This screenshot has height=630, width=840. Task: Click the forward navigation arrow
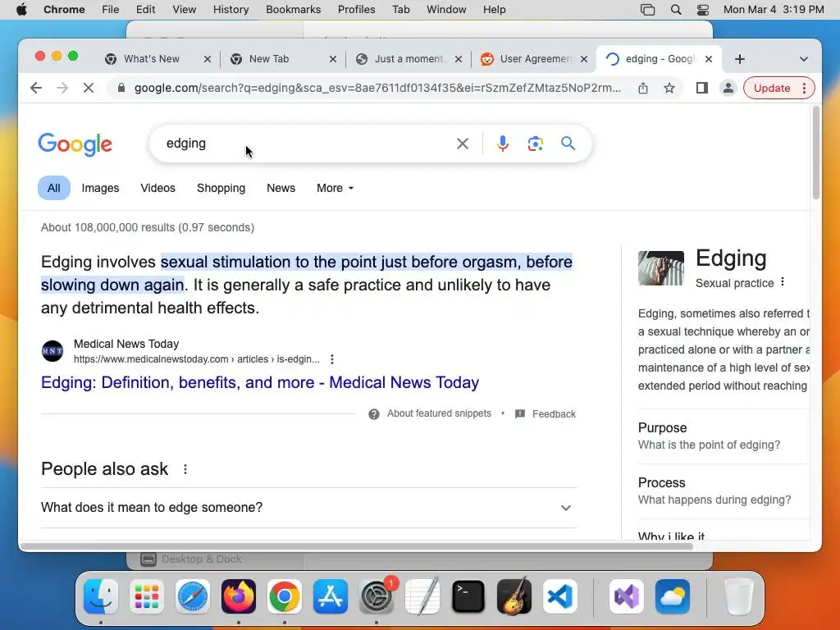tap(62, 88)
